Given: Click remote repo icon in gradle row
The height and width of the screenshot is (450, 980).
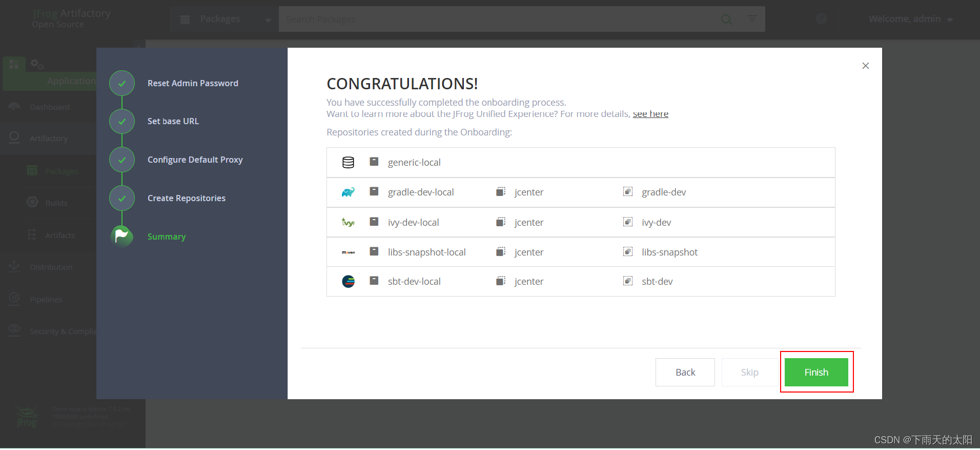Looking at the screenshot, I should 501,191.
